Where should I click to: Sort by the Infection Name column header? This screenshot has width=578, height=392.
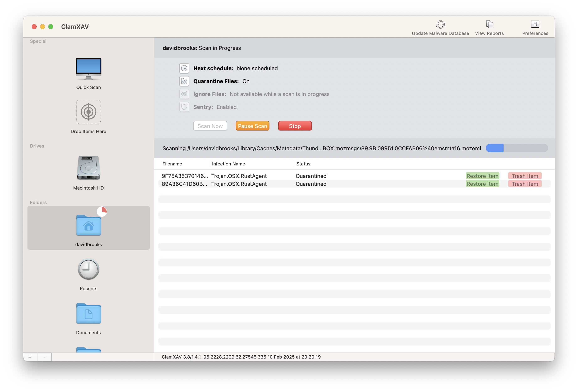[228, 164]
